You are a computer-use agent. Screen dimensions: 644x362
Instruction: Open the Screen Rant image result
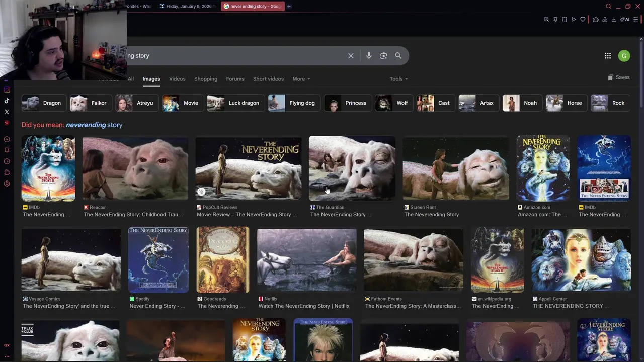456,168
